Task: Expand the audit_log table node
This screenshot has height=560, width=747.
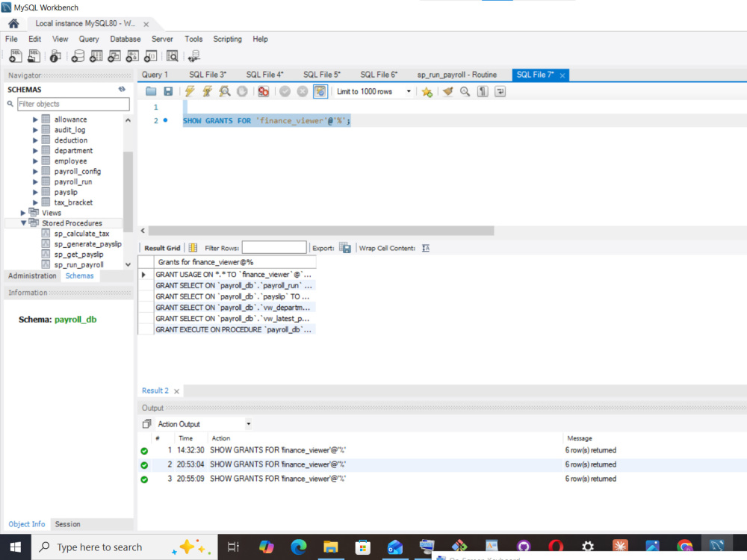Action: click(x=35, y=130)
